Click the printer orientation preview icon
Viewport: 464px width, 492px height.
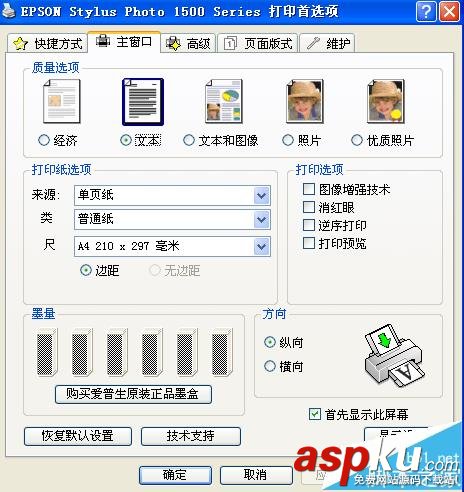pyautogui.click(x=394, y=355)
